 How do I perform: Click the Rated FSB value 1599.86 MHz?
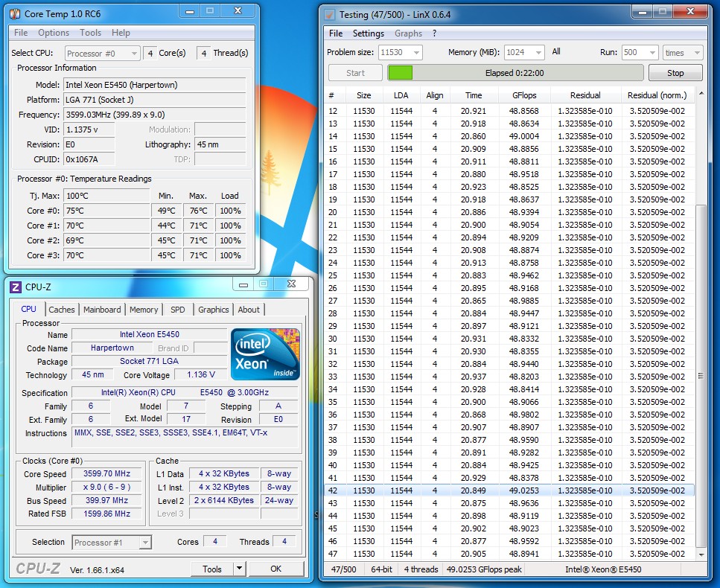click(107, 514)
